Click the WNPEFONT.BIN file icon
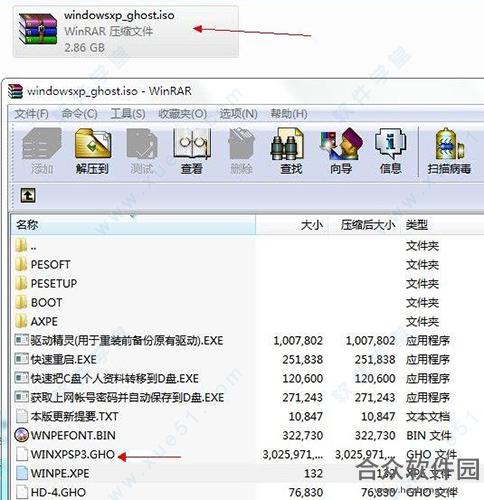Viewport: 484px width, 500px height. point(21,435)
